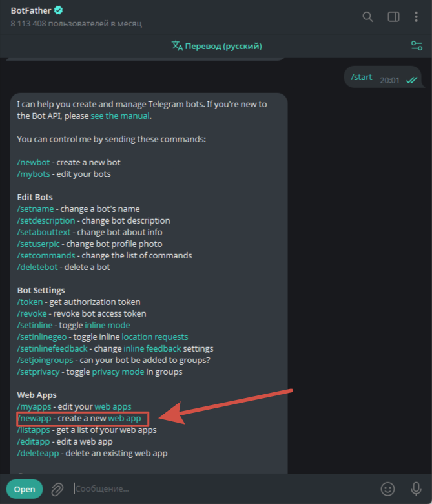Click the microphone voice message icon
432x504 pixels.
click(416, 489)
